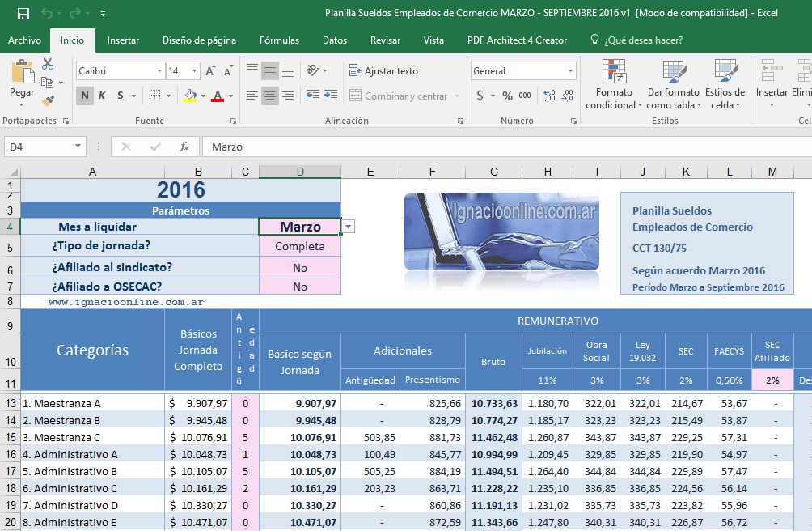Switch to PDF Architect 4 Creator tab
Screen dimensions: 812x531
click(x=517, y=40)
